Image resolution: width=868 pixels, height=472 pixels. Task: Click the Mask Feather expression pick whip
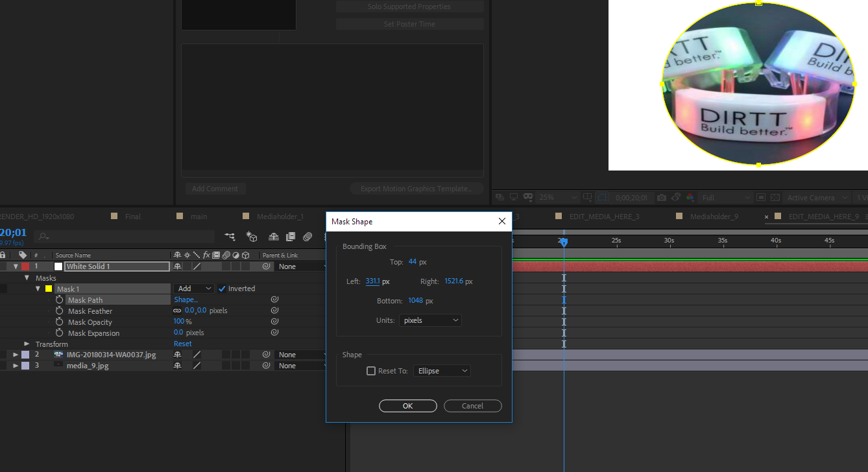tap(274, 311)
